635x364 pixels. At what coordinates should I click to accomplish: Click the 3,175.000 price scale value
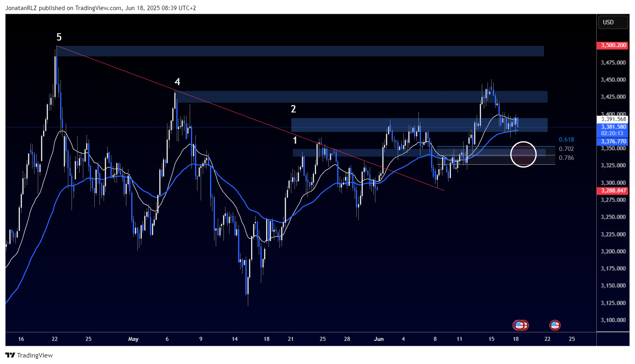click(613, 268)
